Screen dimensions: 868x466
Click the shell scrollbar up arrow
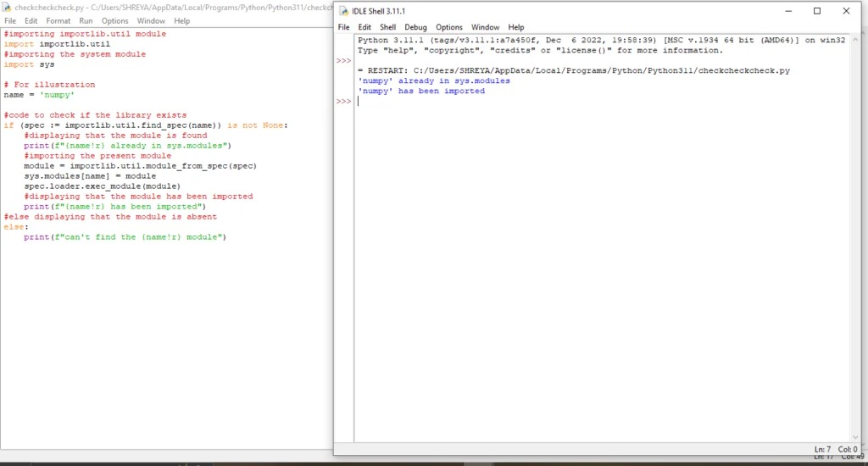[x=856, y=39]
